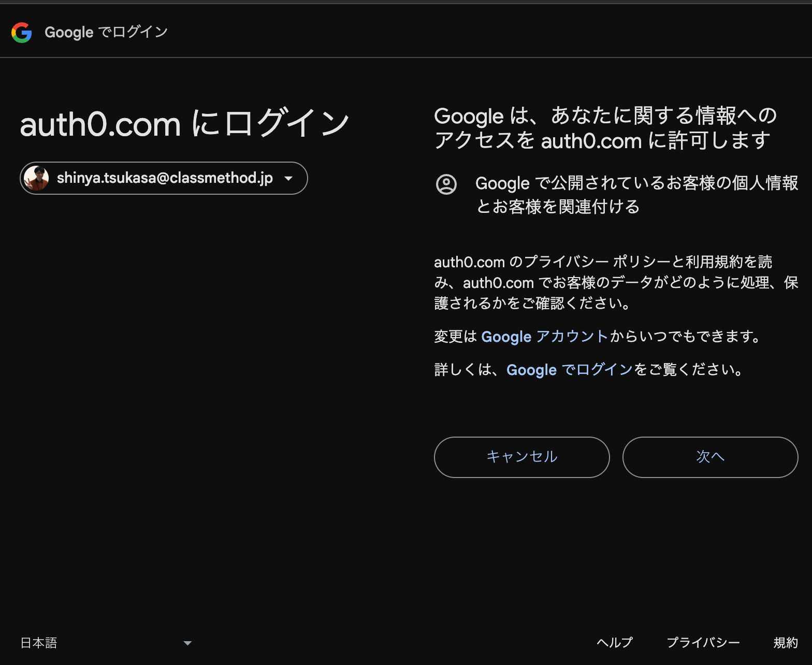The width and height of the screenshot is (812, 665).
Task: Click the paragraph starting auth0.com のプライバシー ポリシー
Action: (616, 282)
